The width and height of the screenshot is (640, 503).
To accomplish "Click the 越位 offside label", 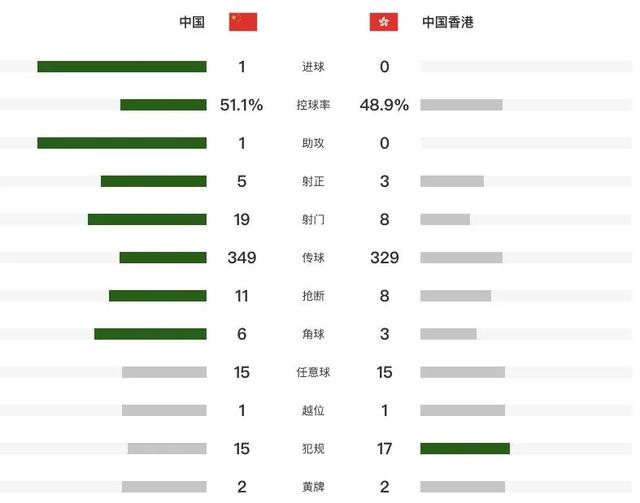I will [x=313, y=410].
